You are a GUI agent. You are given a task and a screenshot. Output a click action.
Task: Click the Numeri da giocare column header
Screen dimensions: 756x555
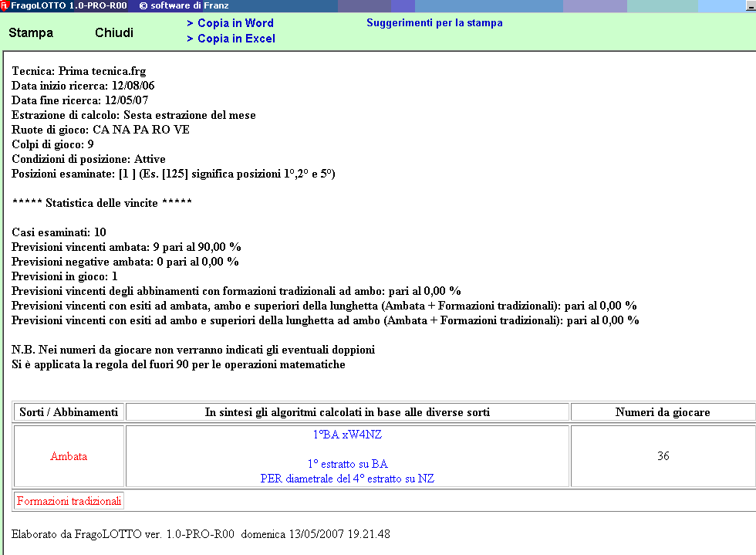pos(662,412)
